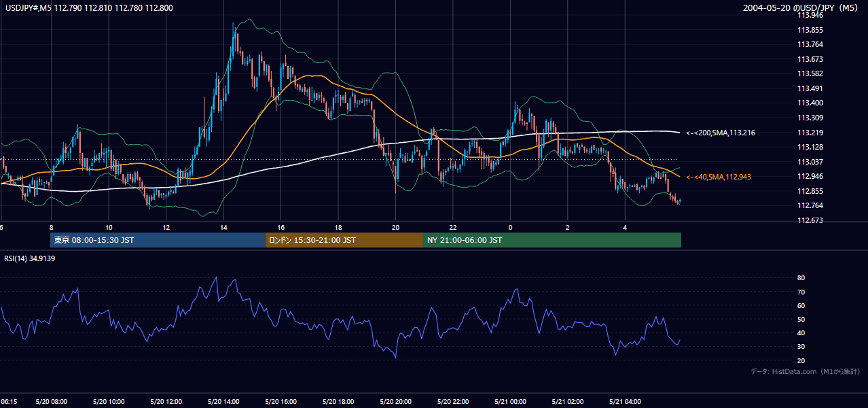Click price scale value 113.037

coord(810,162)
